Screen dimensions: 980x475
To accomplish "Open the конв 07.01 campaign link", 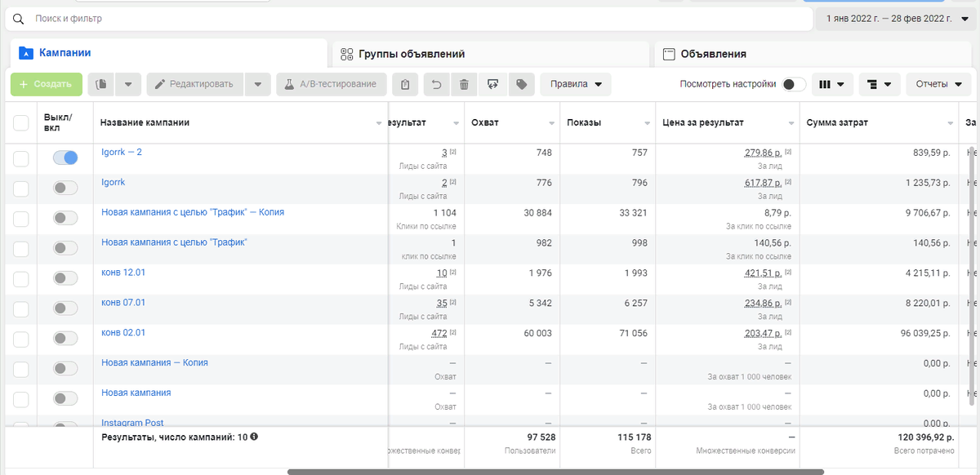I will click(123, 303).
